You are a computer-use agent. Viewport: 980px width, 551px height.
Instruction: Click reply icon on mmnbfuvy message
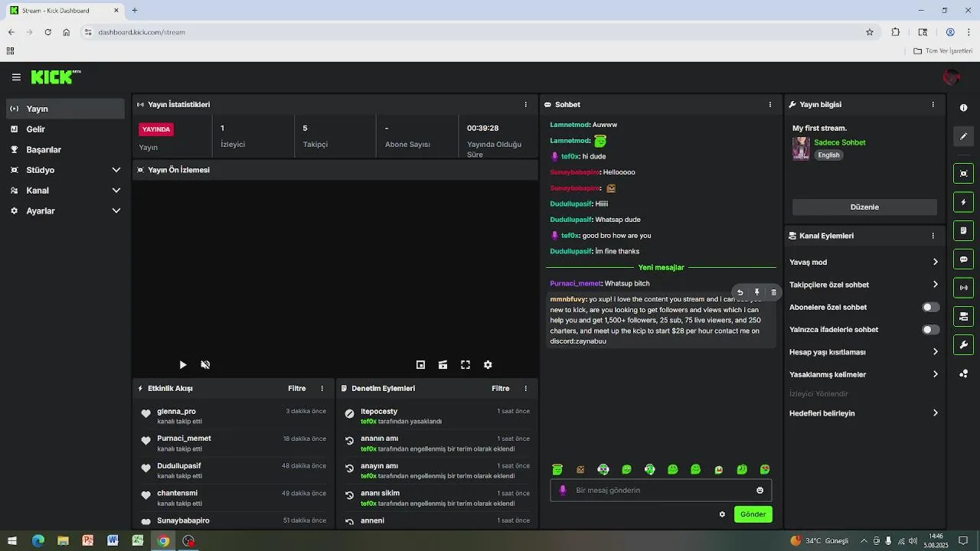(740, 292)
